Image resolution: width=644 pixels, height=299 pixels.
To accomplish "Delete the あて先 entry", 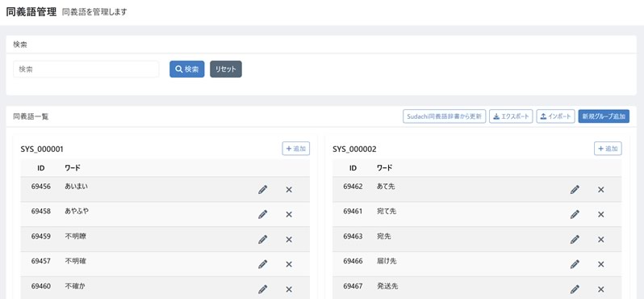I will 601,190.
